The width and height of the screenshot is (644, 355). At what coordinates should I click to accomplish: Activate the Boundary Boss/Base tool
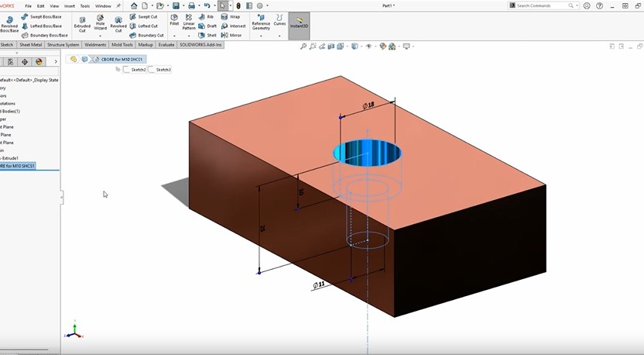click(45, 36)
